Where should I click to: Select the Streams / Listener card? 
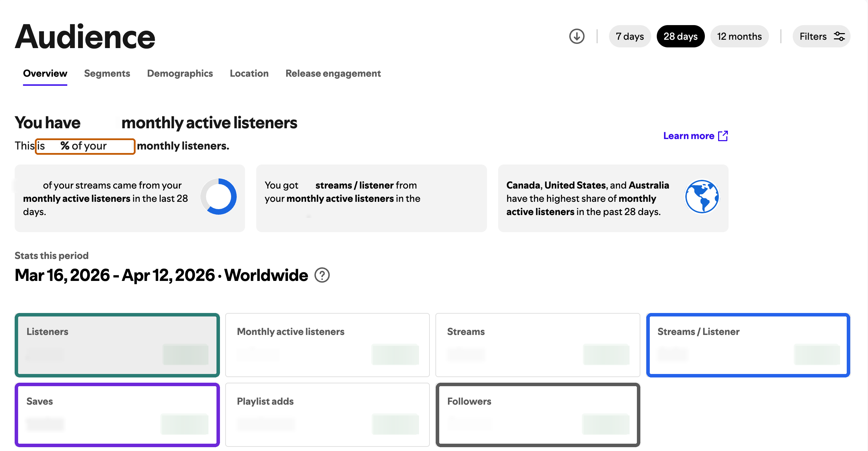click(x=748, y=345)
